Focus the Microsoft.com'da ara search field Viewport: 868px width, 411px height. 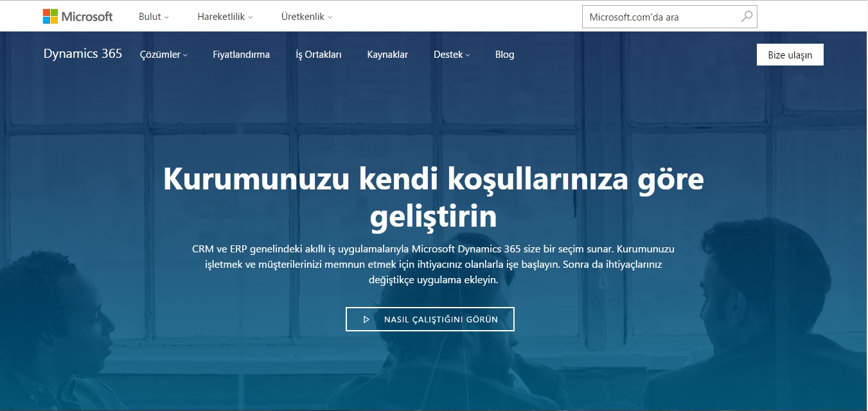click(662, 17)
